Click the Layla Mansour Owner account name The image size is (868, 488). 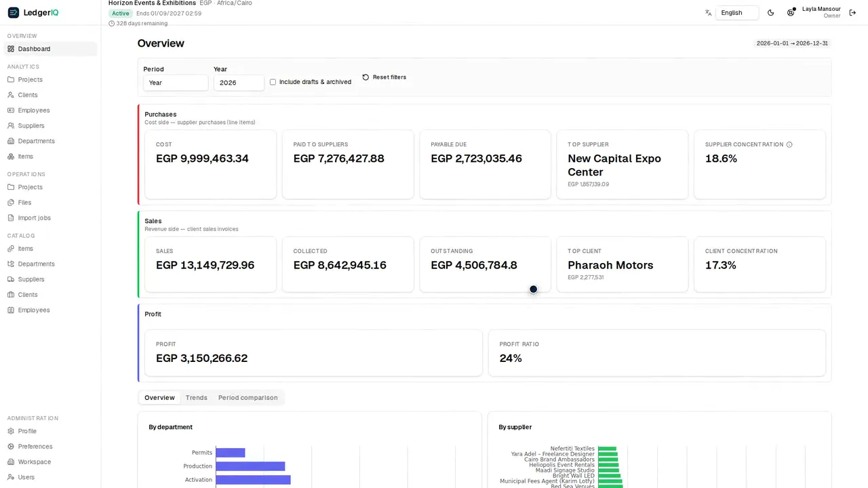pyautogui.click(x=821, y=12)
